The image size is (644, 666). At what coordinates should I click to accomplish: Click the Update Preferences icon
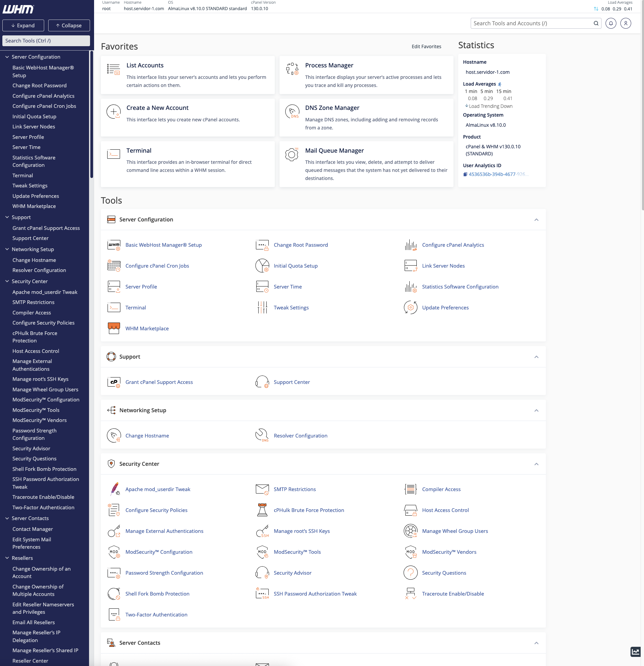pos(411,307)
